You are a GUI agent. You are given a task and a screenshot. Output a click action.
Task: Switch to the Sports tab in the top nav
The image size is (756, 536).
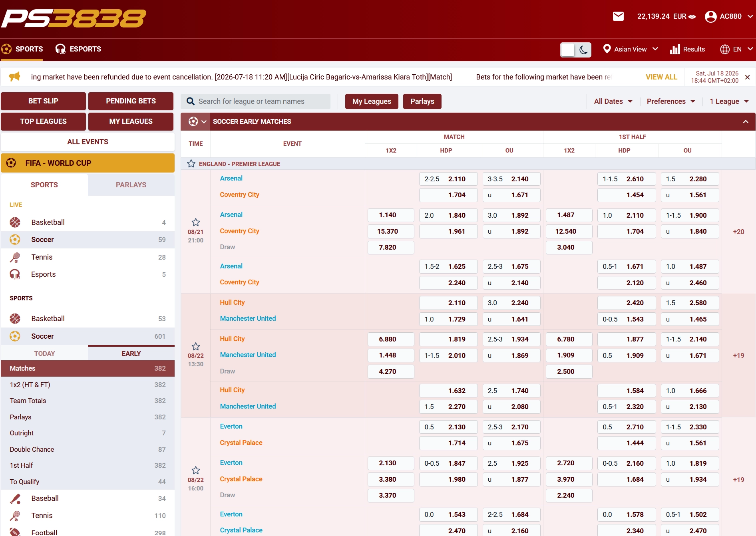(22, 49)
